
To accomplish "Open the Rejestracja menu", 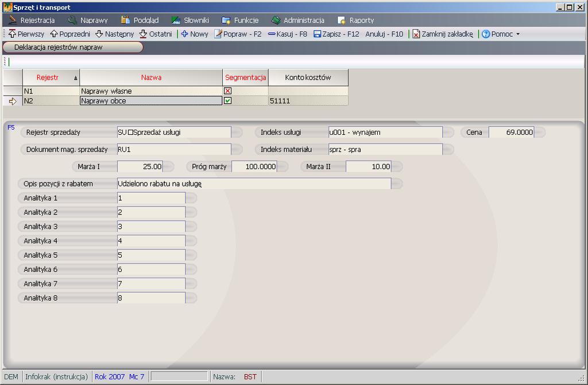I will click(x=32, y=20).
